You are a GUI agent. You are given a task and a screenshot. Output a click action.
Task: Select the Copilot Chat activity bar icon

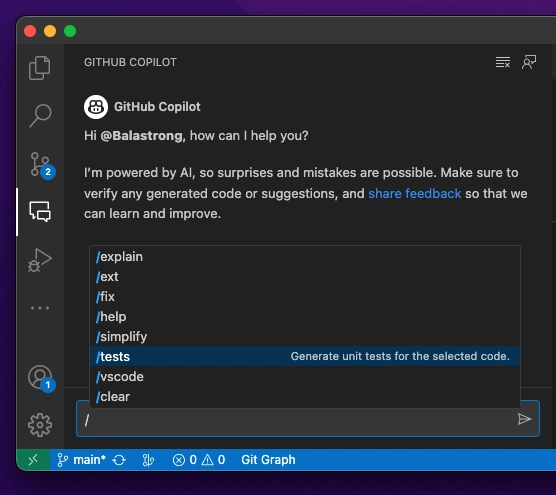[x=40, y=212]
